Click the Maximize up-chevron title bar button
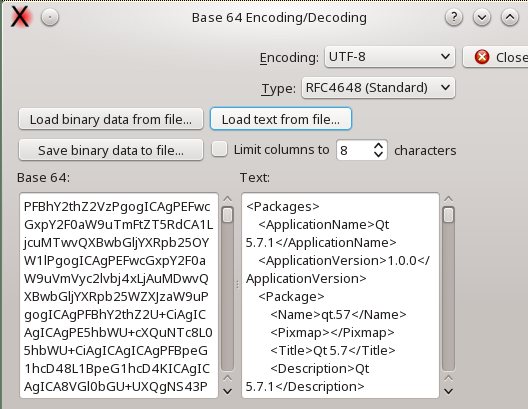The width and height of the screenshot is (528, 409). point(510,17)
